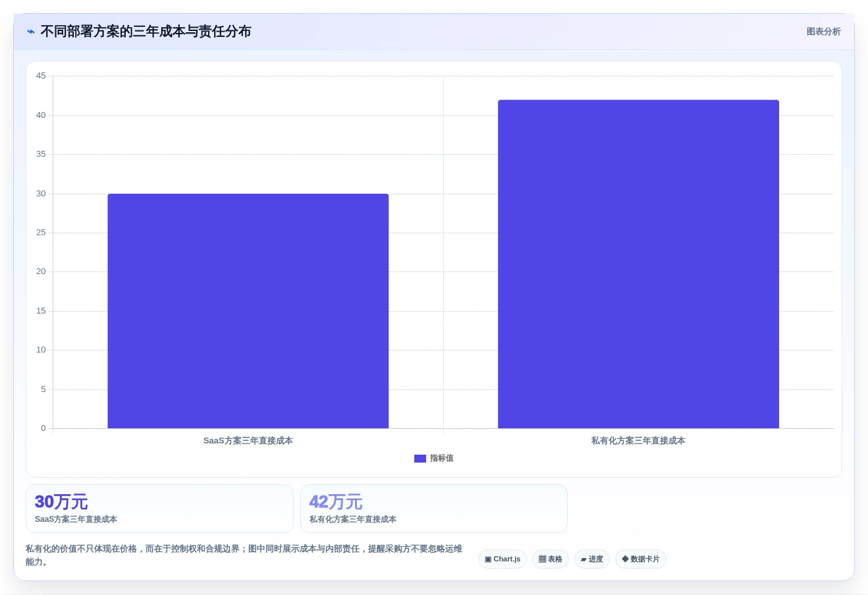Click the SaaS方案三年直接成本 bar in the chart
The width and height of the screenshot is (868, 595).
click(x=248, y=311)
